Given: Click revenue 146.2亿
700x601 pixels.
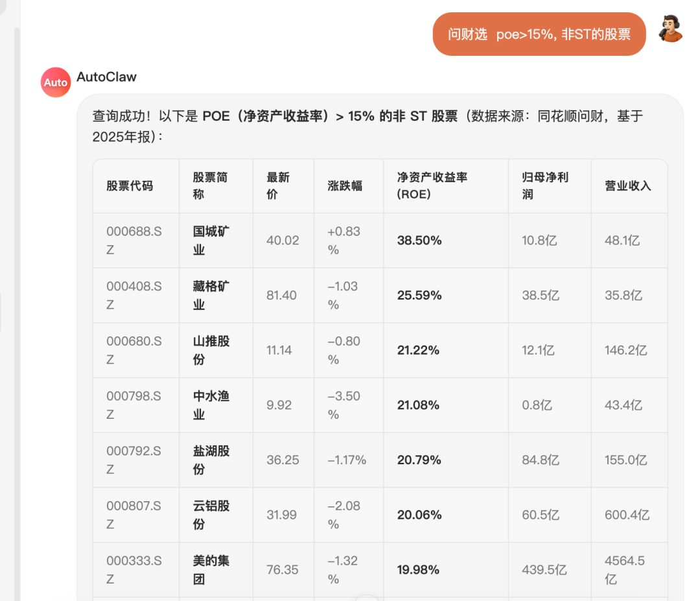Looking at the screenshot, I should point(626,351).
